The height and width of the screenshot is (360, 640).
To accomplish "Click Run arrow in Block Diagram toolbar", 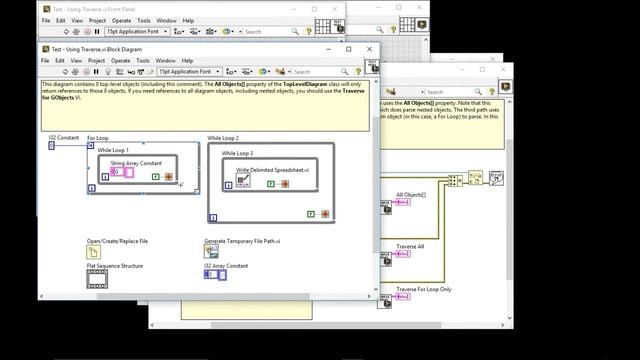I will click(x=65, y=72).
